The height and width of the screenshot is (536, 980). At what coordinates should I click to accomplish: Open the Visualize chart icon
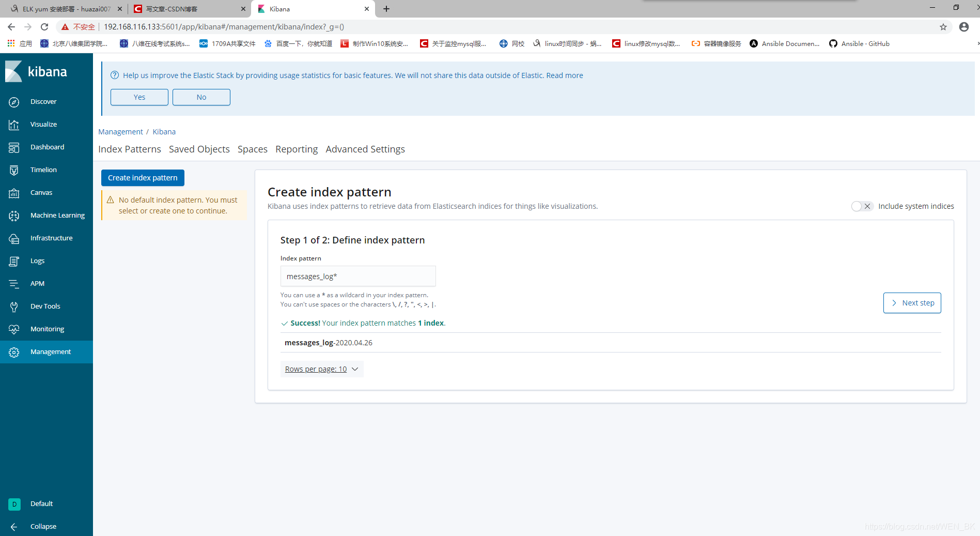click(14, 125)
